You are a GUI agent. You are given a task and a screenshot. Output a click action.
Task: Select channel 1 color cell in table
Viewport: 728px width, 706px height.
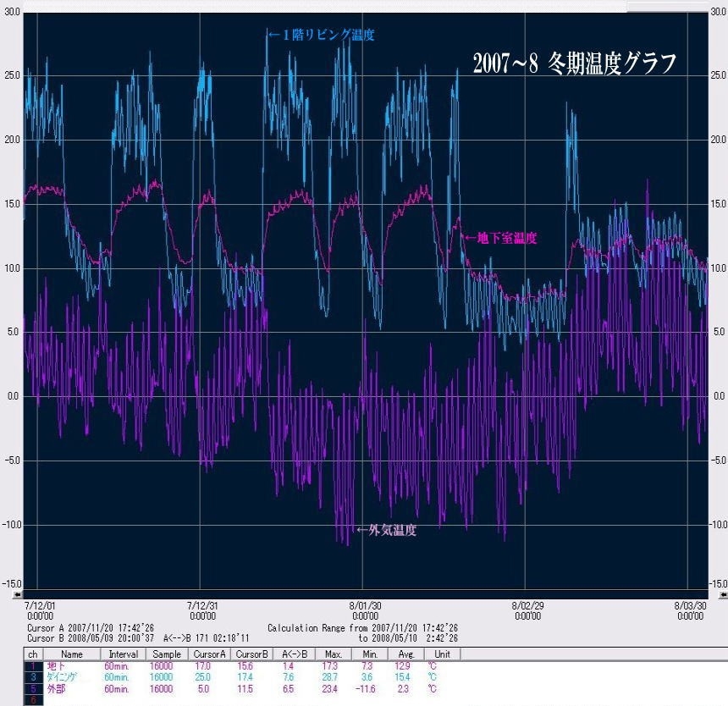click(x=32, y=667)
